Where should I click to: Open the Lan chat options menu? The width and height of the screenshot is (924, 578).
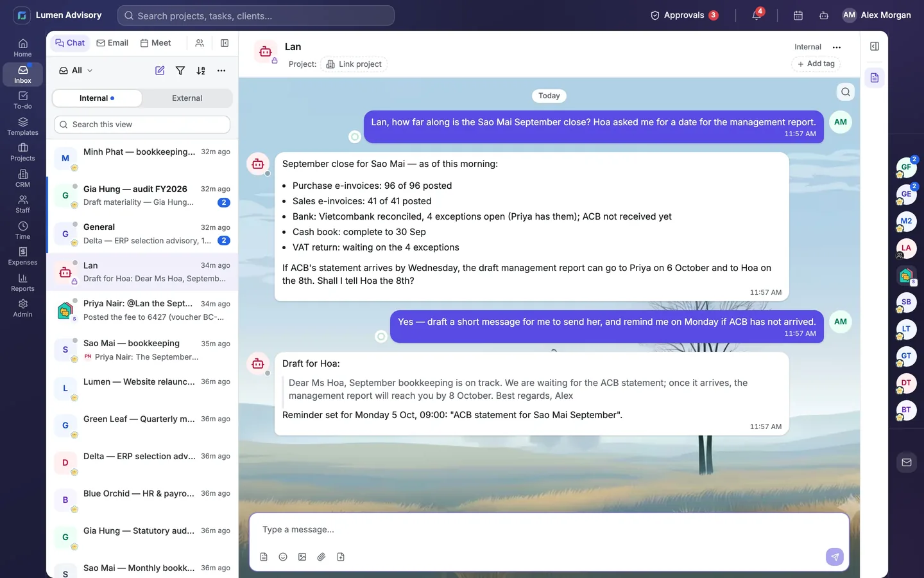click(x=837, y=47)
